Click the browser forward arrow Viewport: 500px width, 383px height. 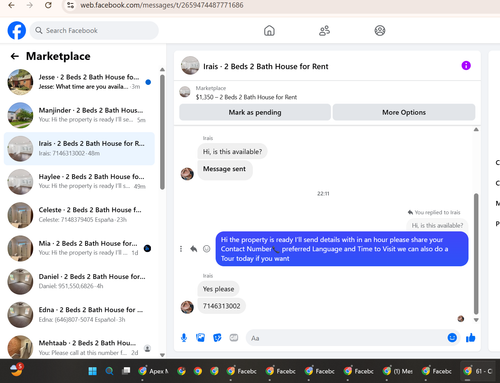(30, 5)
